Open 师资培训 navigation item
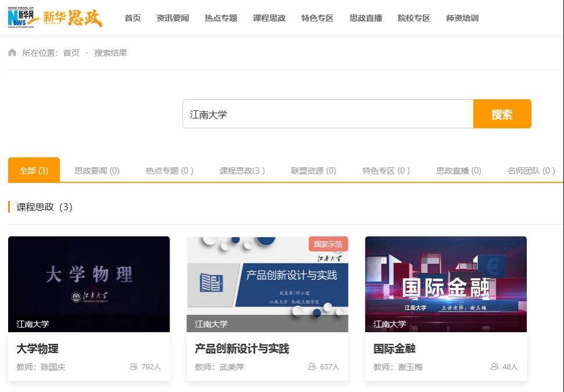564x392 pixels. click(x=462, y=18)
